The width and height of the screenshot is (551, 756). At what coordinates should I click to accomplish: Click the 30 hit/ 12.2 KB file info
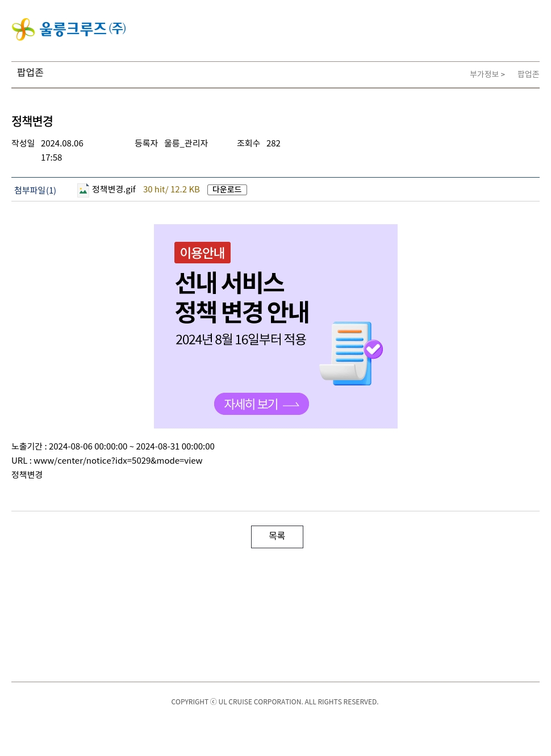172,190
